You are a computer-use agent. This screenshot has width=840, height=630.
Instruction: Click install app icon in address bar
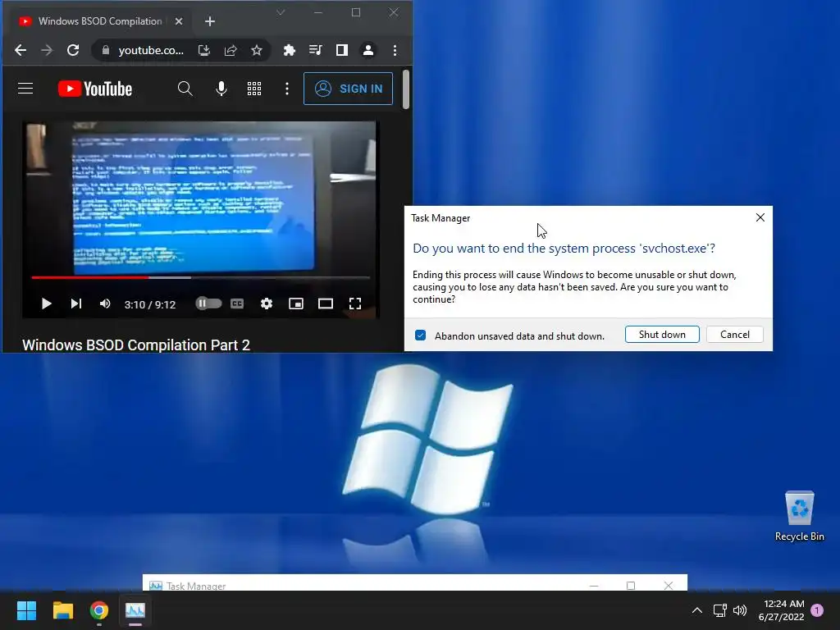204,50
